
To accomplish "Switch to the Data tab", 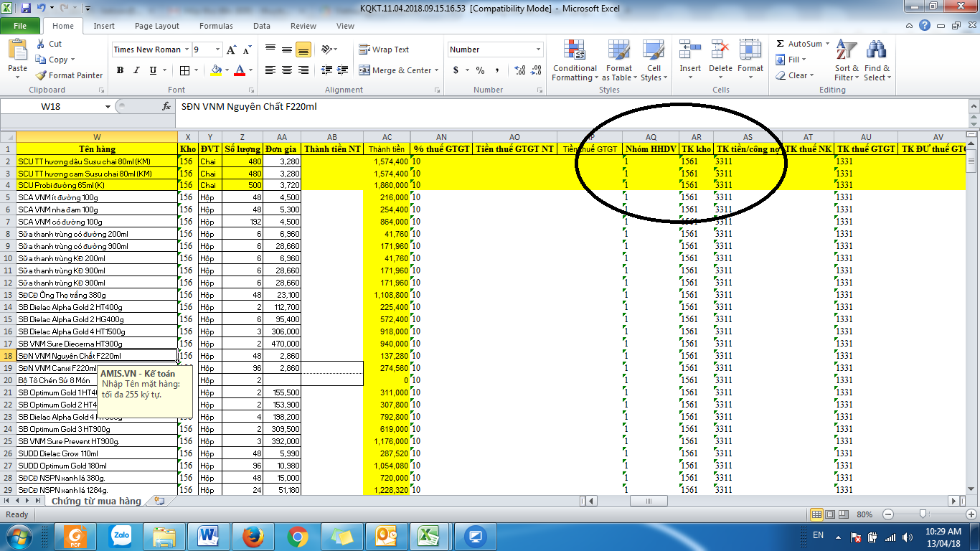I will point(262,26).
